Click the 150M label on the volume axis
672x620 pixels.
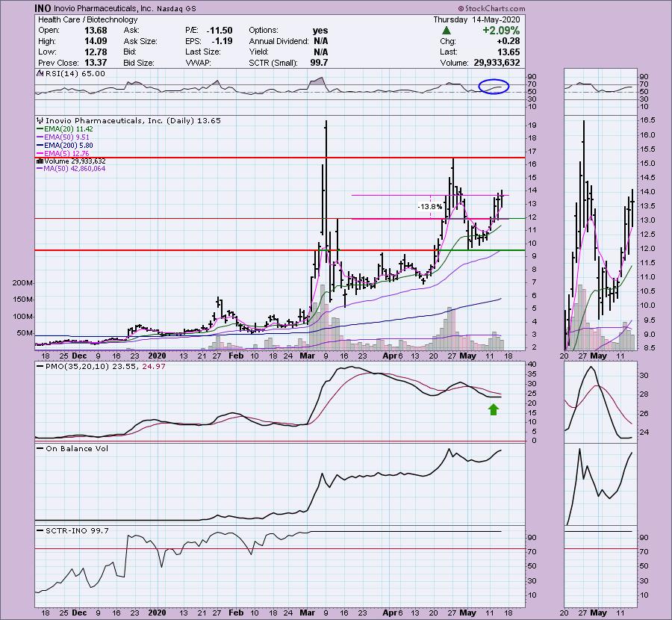(22, 300)
